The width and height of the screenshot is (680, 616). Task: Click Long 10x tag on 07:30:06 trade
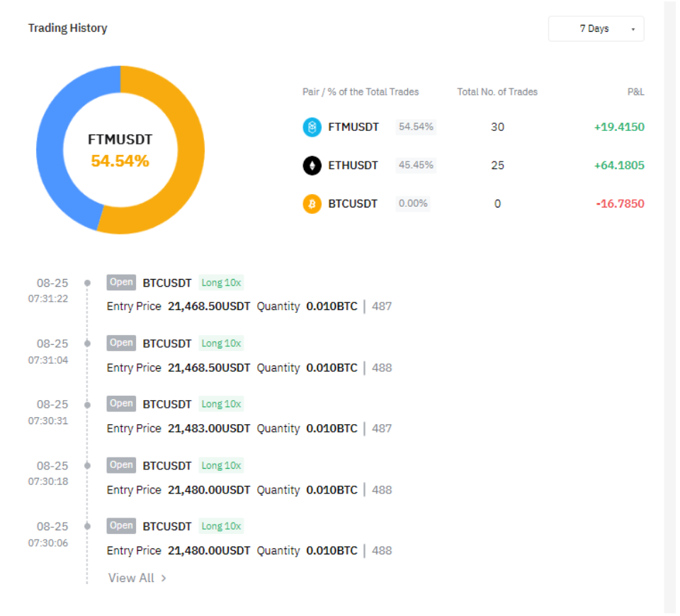point(221,526)
